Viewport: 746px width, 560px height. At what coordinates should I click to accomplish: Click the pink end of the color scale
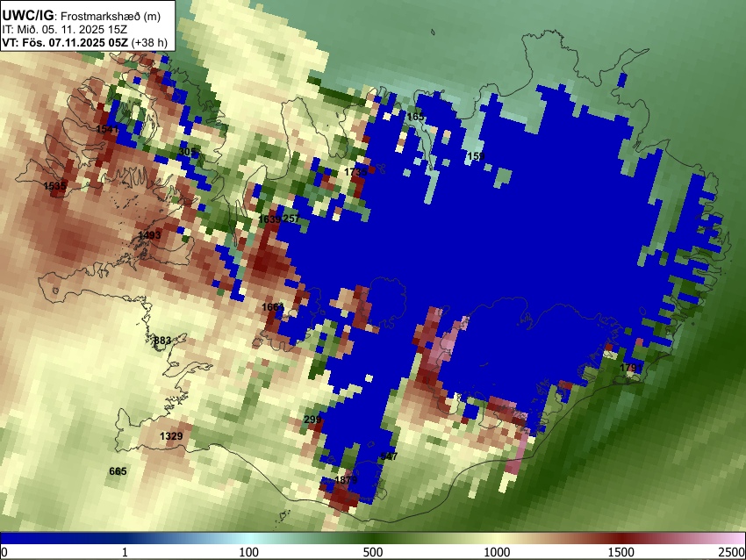(x=737, y=538)
